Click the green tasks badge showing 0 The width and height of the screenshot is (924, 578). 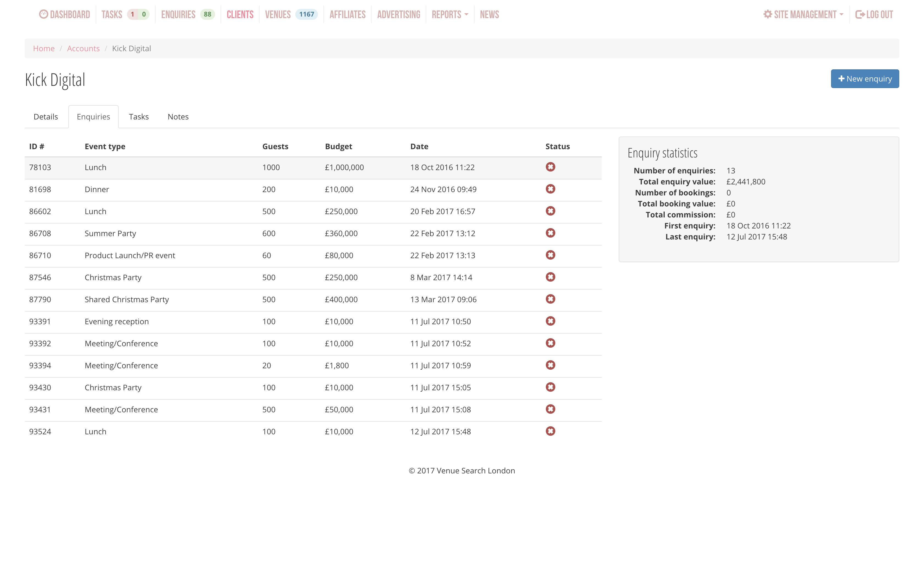(x=144, y=15)
